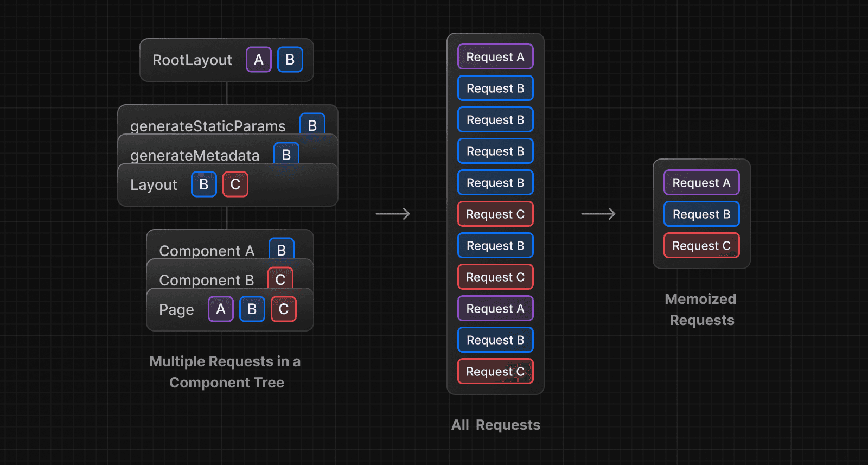The width and height of the screenshot is (868, 465).
Task: Click the purple A badge in Page row
Action: point(220,309)
